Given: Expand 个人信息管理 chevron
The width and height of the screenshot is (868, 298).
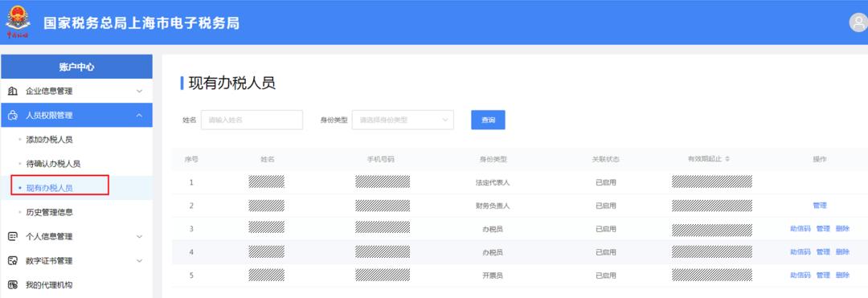Looking at the screenshot, I should (140, 237).
